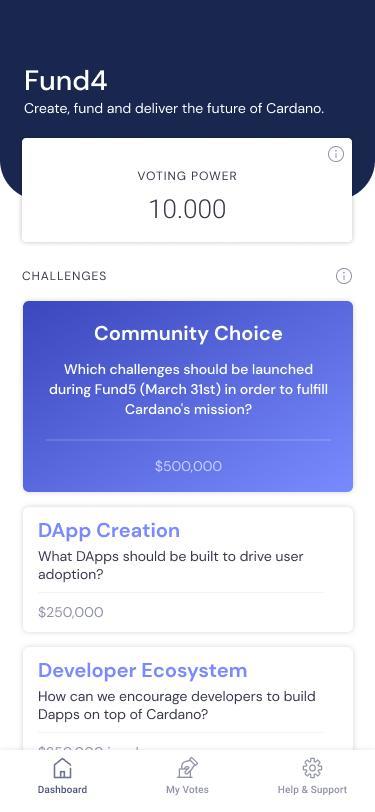Click the CHALLENGES section heading
375x812 pixels.
point(64,276)
